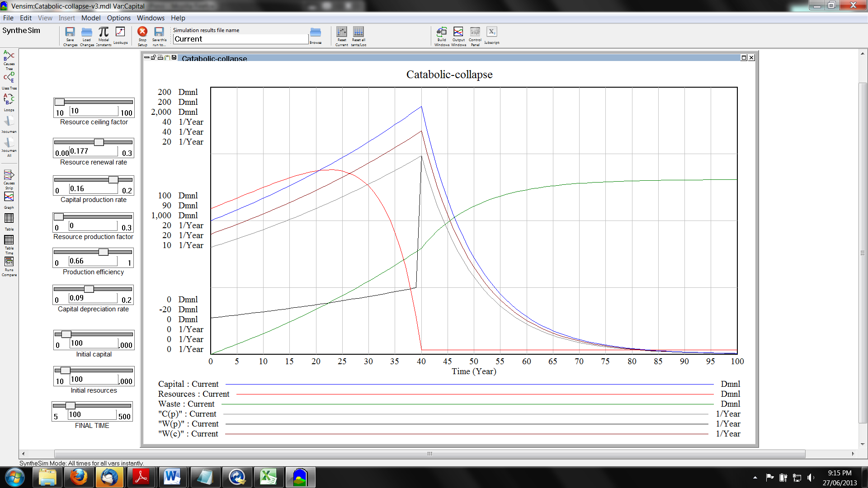Click the Capital production rate value box
The height and width of the screenshot is (488, 868).
coord(93,189)
